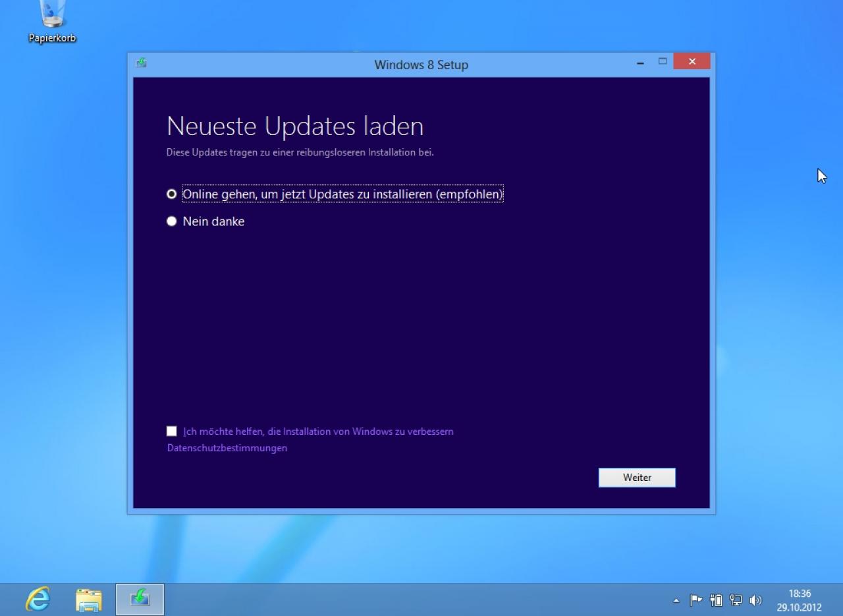Launch Internet Explorer from the taskbar
This screenshot has width=843, height=616.
tap(38, 600)
